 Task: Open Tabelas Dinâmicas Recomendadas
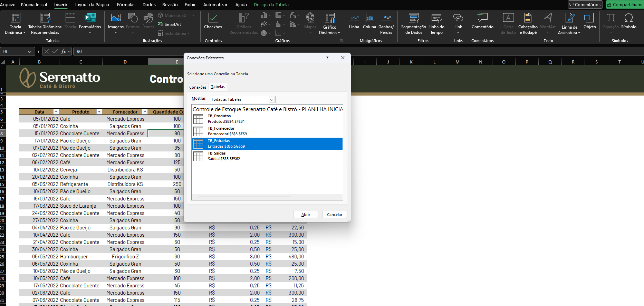[x=45, y=23]
